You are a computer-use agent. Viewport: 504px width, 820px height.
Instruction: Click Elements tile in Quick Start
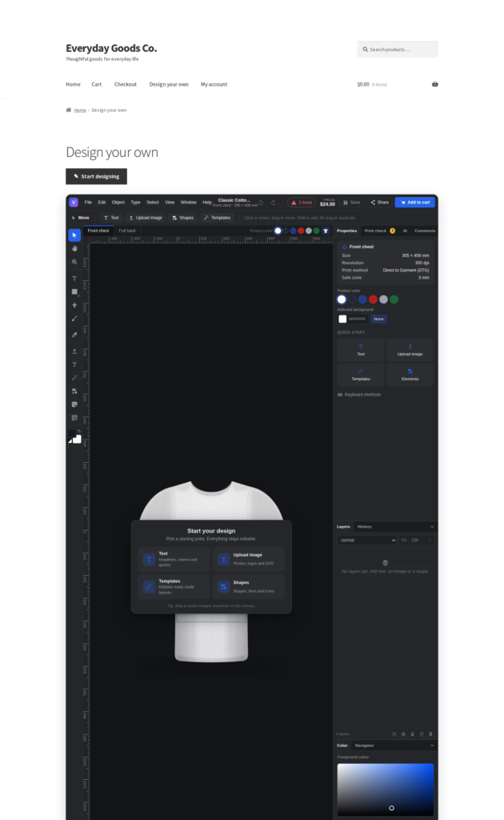coord(410,375)
